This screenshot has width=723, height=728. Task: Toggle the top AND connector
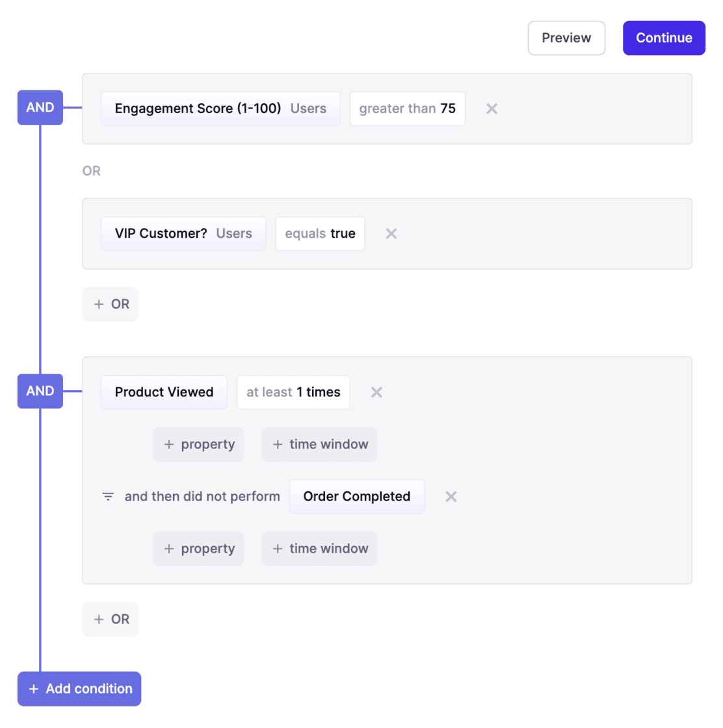pos(40,108)
